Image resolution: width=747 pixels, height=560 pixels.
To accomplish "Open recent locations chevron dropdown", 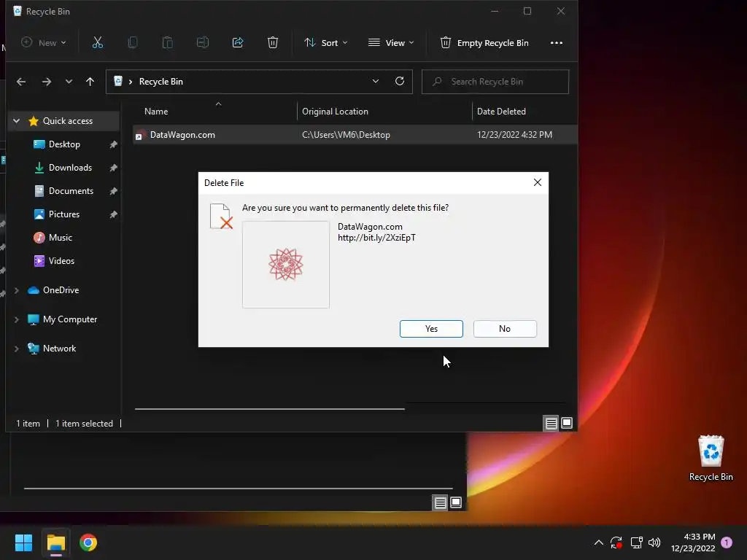I will click(x=69, y=82).
